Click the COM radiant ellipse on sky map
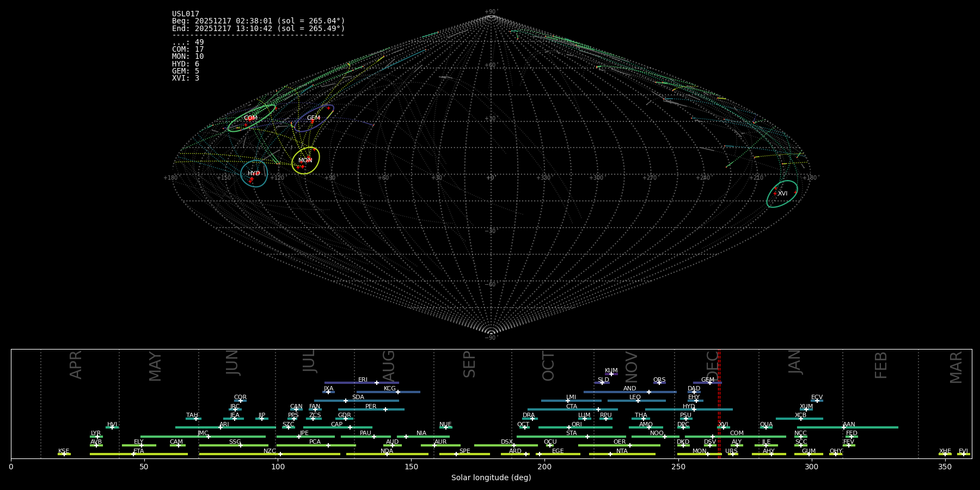This screenshot has width=980, height=490. tap(251, 118)
